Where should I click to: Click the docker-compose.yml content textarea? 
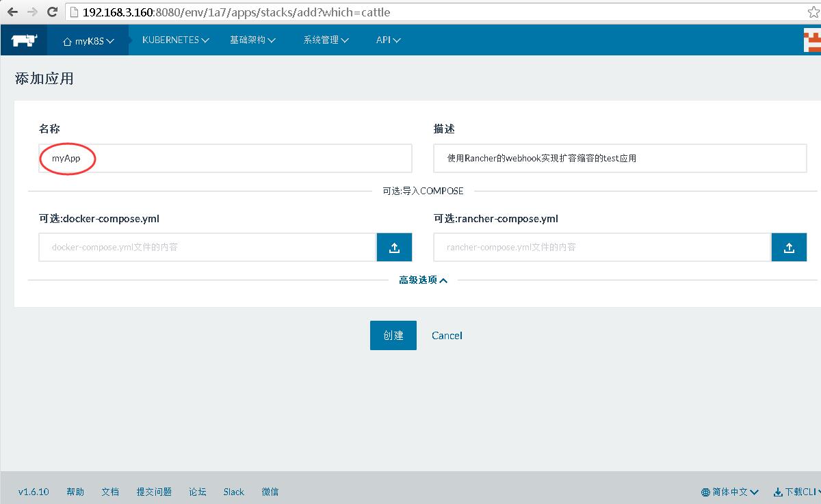coord(207,247)
